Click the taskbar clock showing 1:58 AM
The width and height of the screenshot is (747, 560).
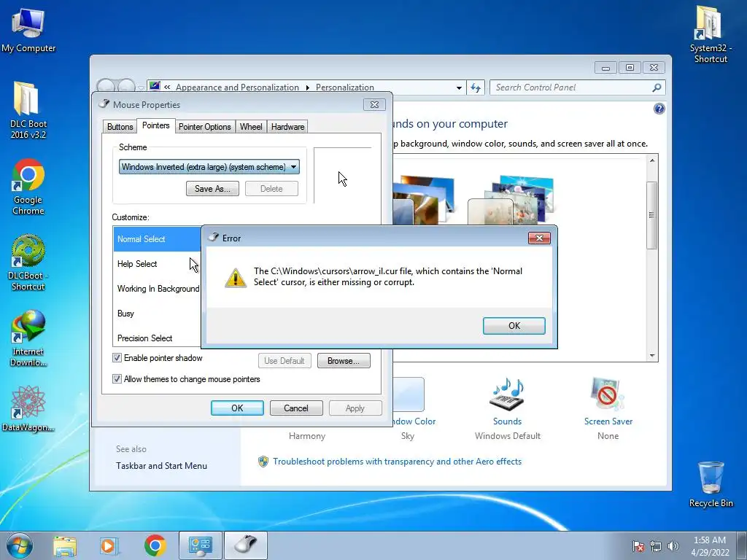coord(710,546)
